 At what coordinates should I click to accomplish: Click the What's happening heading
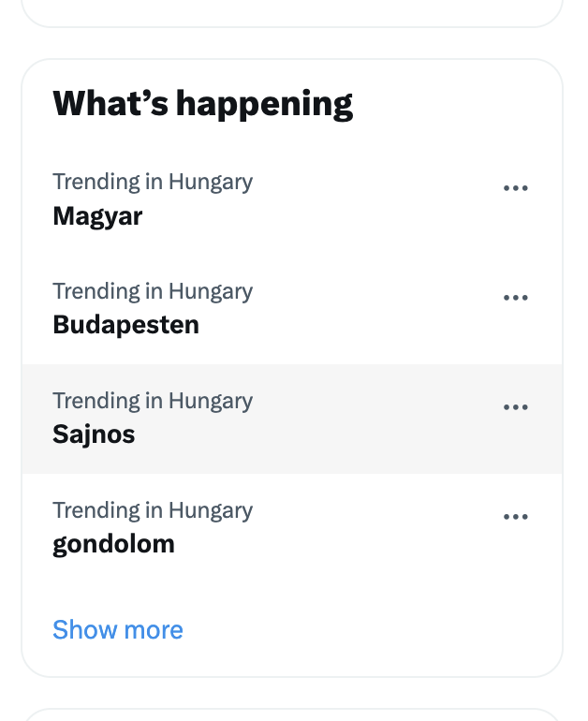click(x=202, y=103)
